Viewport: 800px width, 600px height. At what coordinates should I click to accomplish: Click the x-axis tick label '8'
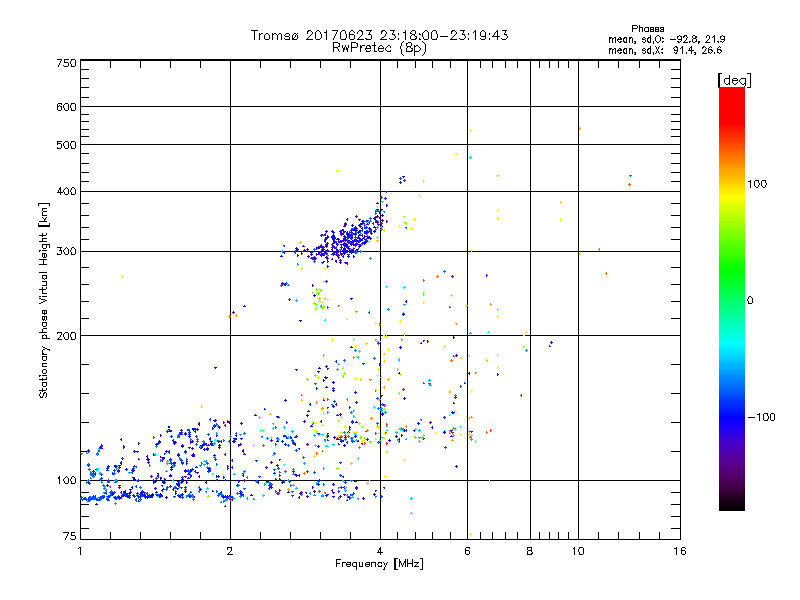point(530,551)
